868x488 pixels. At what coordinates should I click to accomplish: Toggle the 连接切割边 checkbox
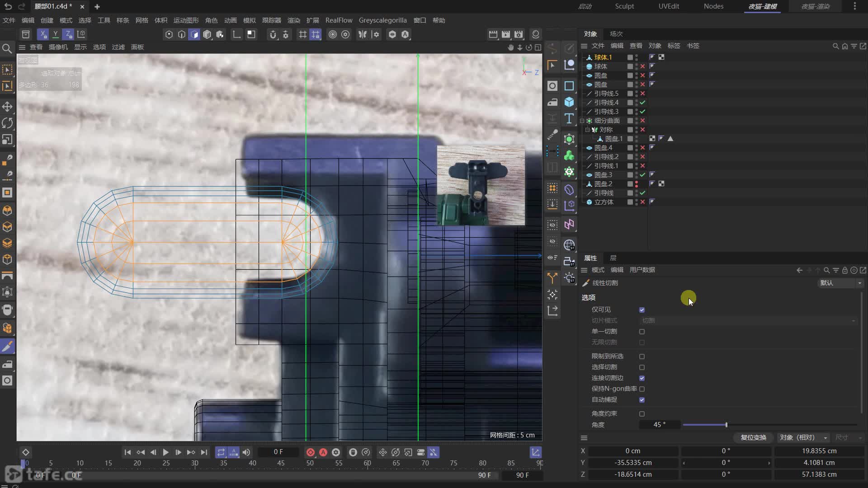point(642,378)
